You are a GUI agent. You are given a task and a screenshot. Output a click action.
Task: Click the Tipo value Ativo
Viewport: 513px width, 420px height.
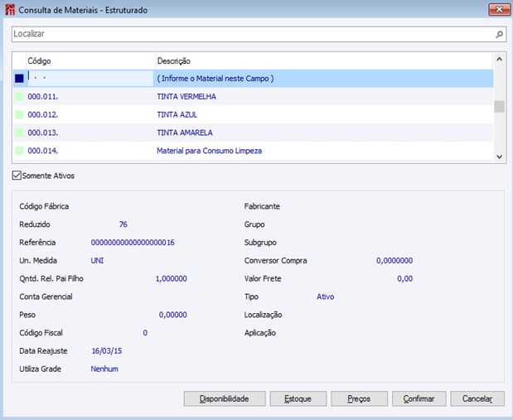tap(325, 297)
